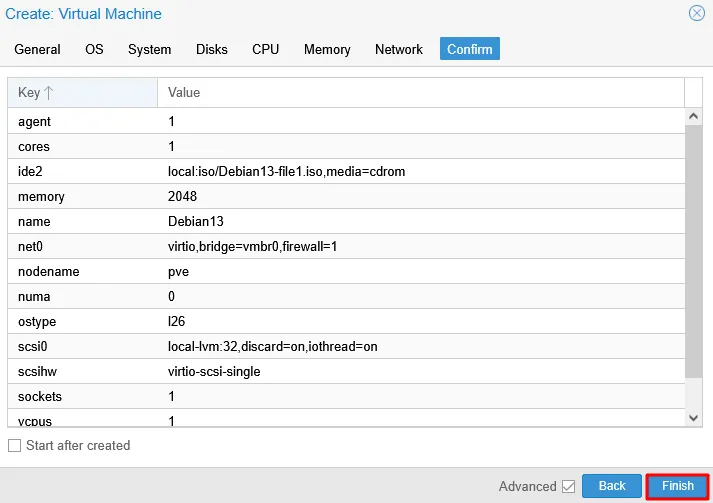Screen dimensions: 713x503
Task: Click the Value column header
Action: (421, 92)
